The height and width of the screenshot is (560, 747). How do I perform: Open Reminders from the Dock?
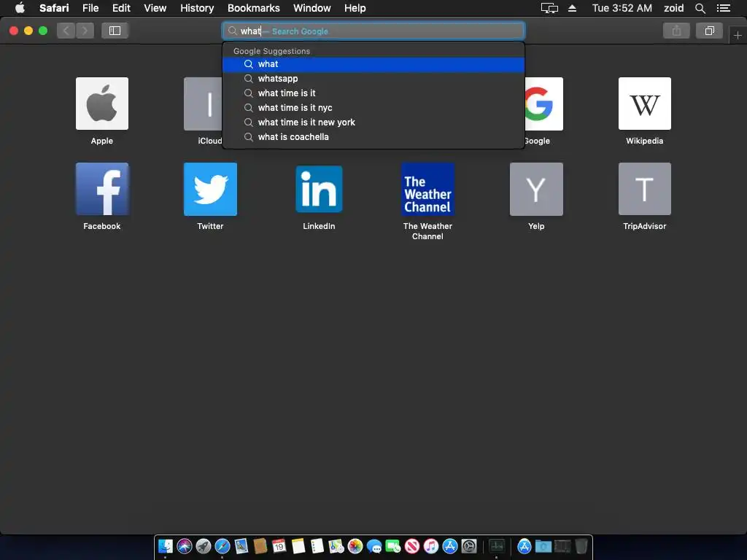tap(317, 545)
